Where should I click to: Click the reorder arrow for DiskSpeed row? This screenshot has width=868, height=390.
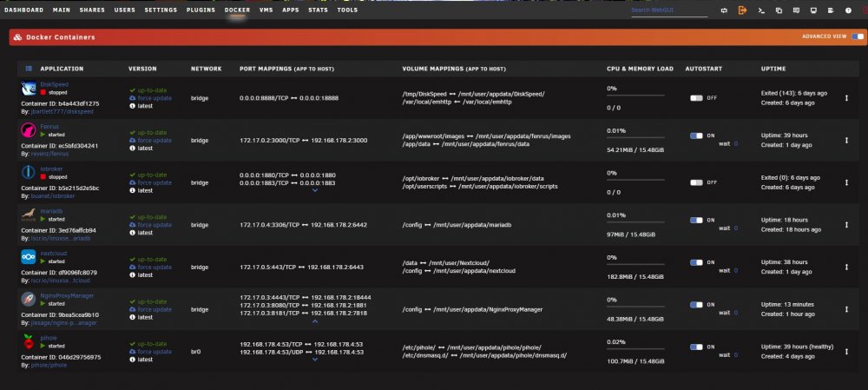pyautogui.click(x=846, y=98)
